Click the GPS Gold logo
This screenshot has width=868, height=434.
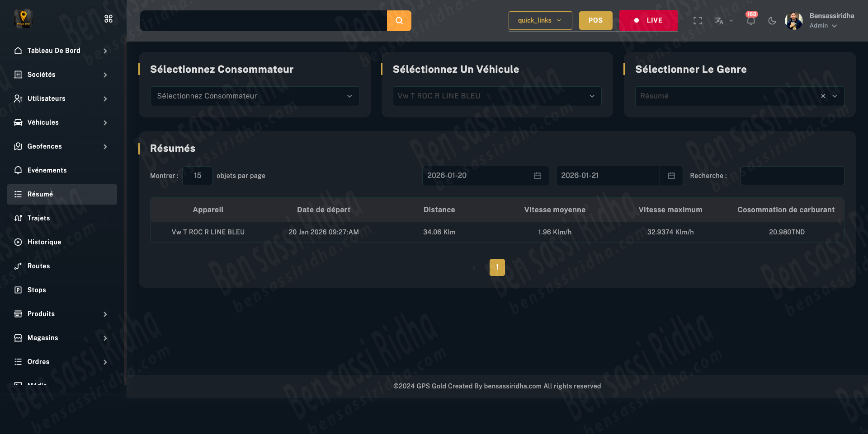point(23,19)
